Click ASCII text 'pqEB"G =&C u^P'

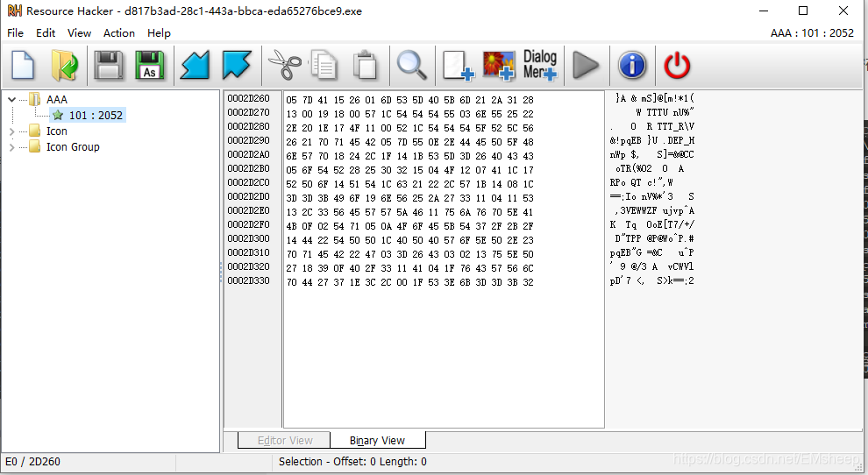pyautogui.click(x=652, y=253)
